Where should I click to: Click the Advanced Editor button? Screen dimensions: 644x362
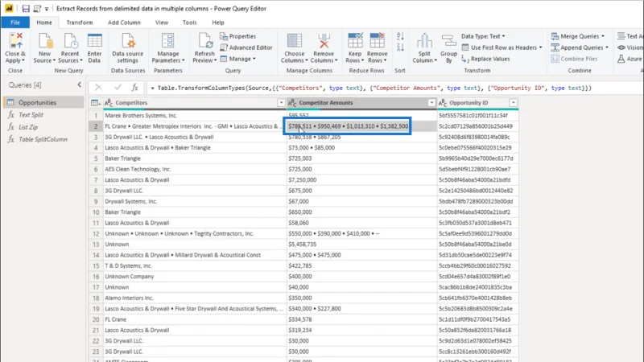246,47
